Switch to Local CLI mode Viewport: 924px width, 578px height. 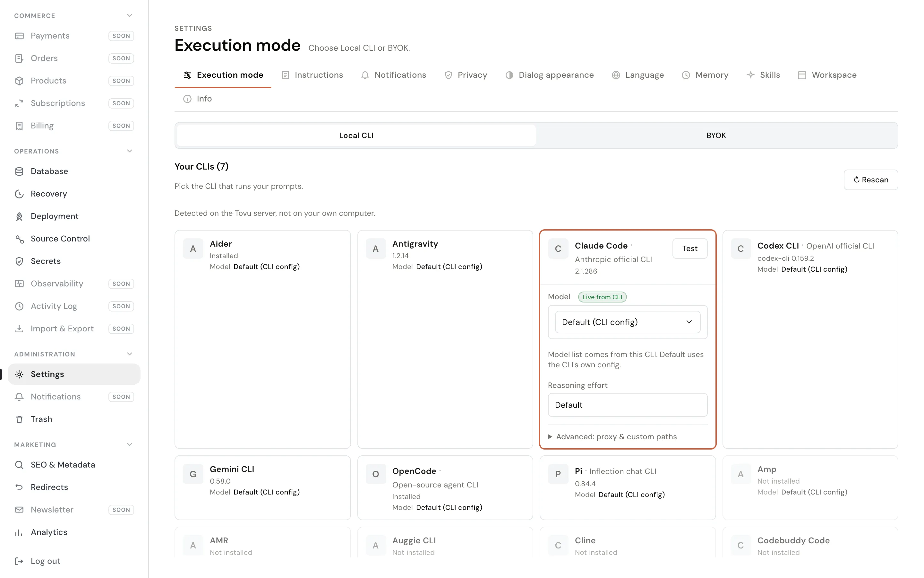coord(356,136)
